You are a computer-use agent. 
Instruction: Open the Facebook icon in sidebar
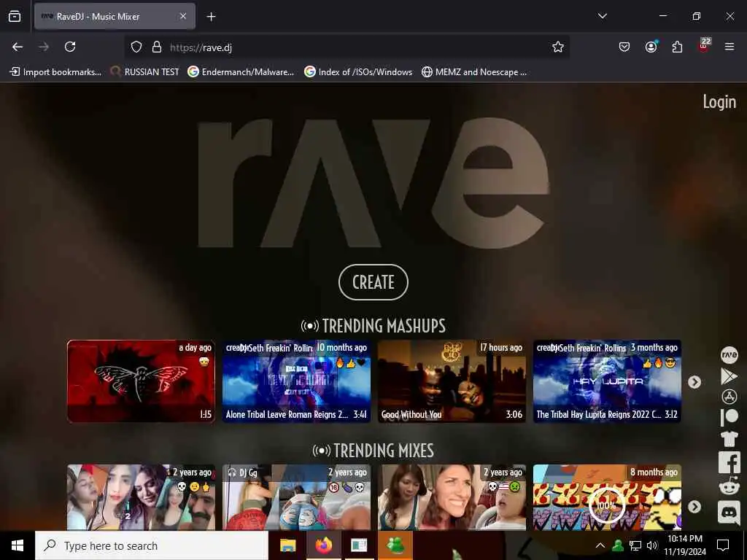pos(729,462)
